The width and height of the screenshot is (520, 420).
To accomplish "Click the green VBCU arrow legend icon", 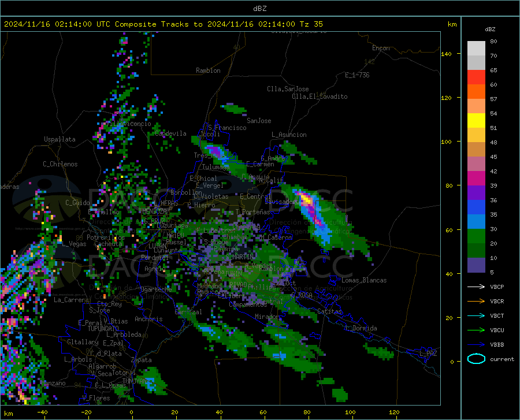I will coord(476,330).
